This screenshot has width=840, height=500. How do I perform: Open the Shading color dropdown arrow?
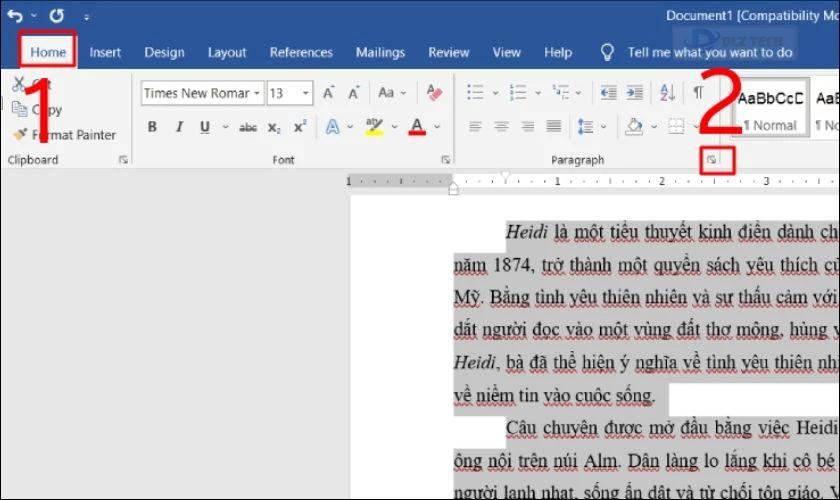(x=654, y=127)
